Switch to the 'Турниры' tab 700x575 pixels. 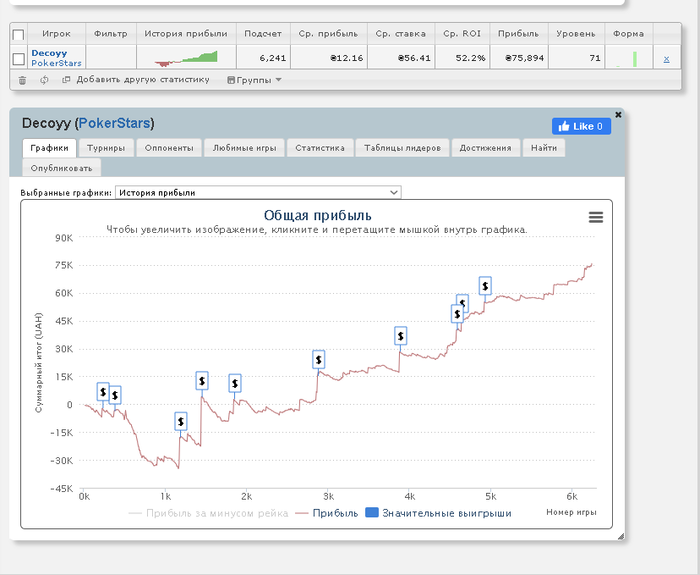105,148
